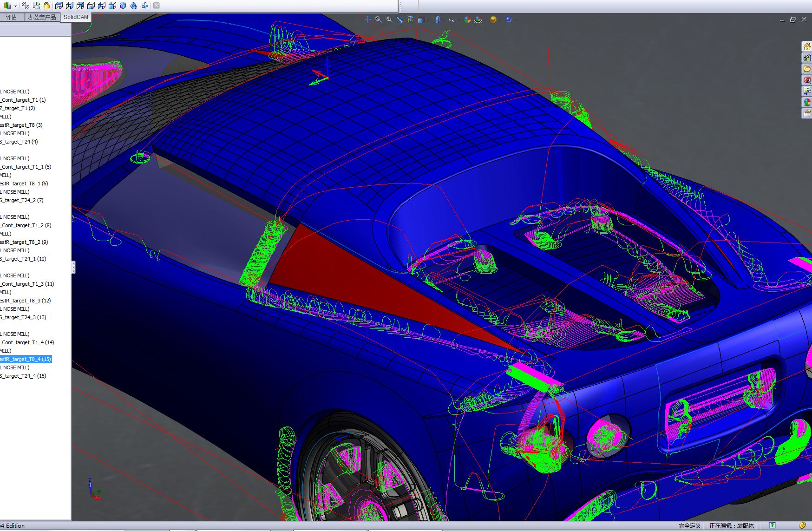
Task: Expand the Apply Scene dropdown arrow
Action: tap(485, 20)
